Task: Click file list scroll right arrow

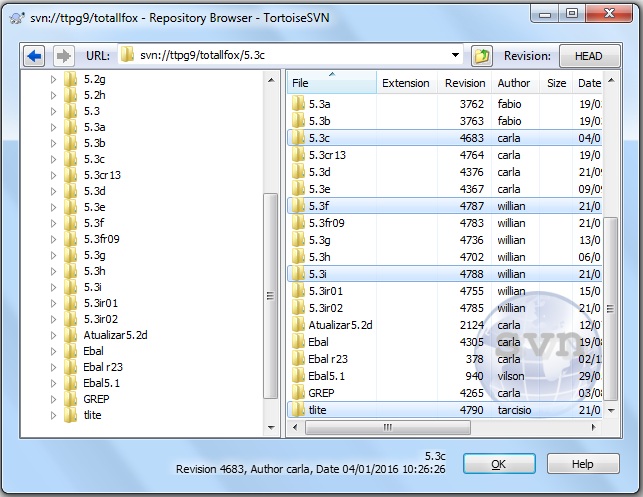Action: click(593, 427)
